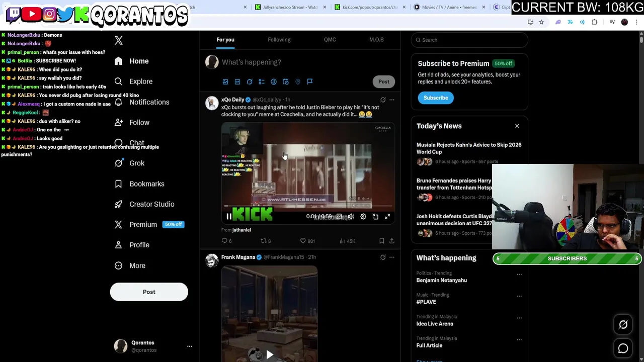Open the emoji picker in composer
Viewport: 644px width, 362px height.
tap(274, 81)
